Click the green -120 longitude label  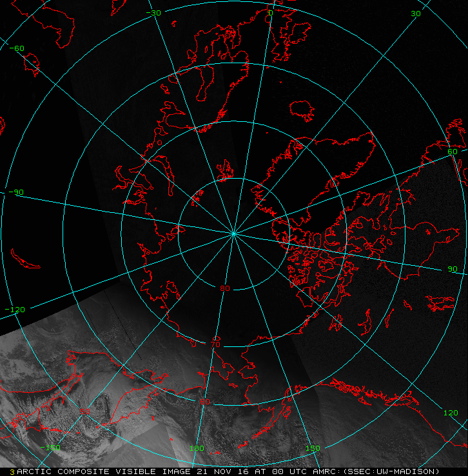coord(15,310)
